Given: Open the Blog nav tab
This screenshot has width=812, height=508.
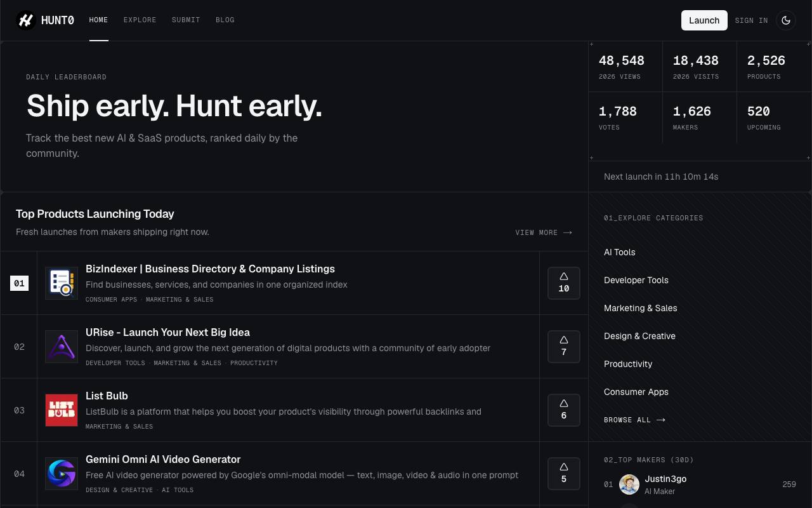Looking at the screenshot, I should [x=225, y=20].
